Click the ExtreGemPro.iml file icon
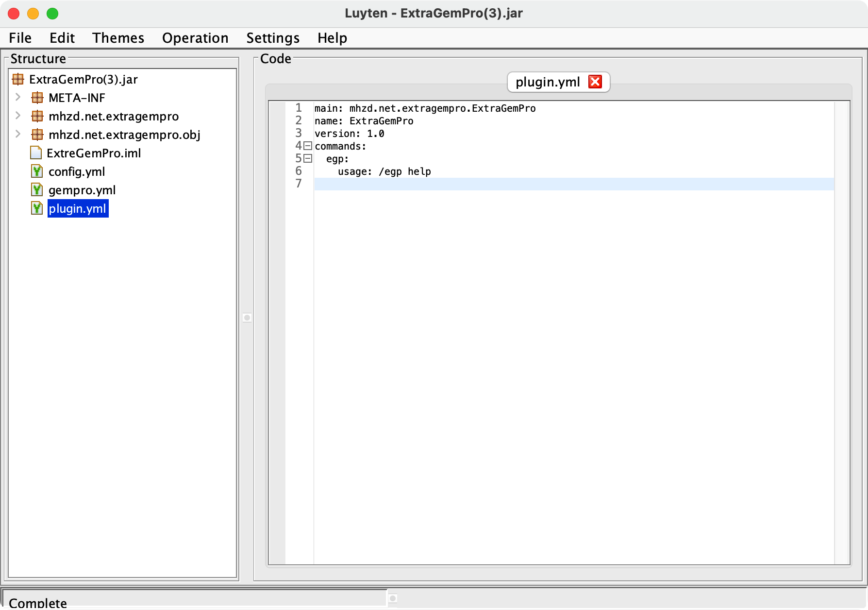 click(x=36, y=153)
